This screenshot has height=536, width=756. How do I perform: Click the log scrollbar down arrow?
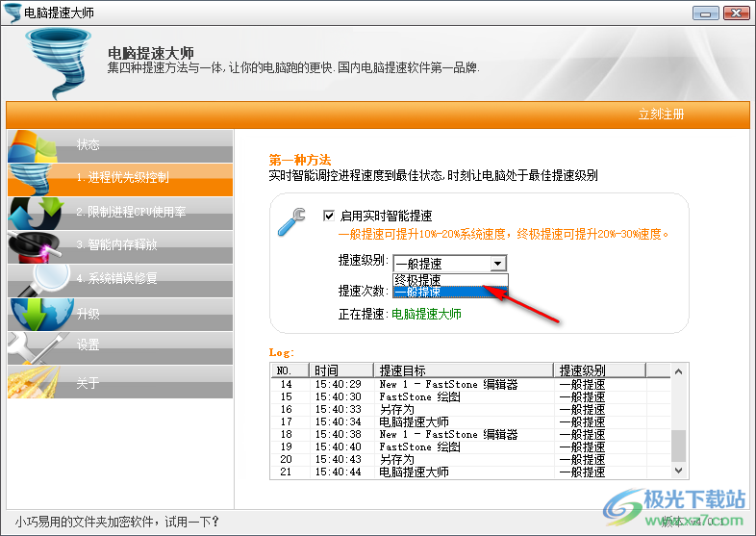679,470
